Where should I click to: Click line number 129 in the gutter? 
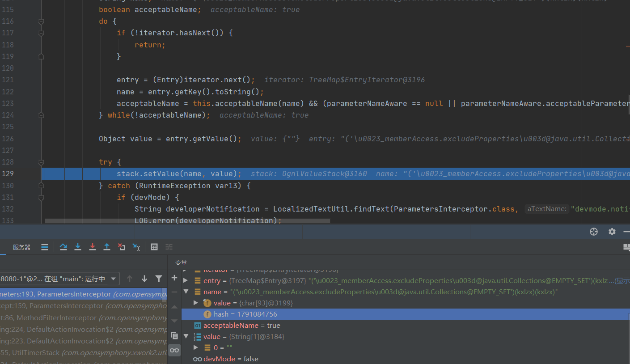8,174
